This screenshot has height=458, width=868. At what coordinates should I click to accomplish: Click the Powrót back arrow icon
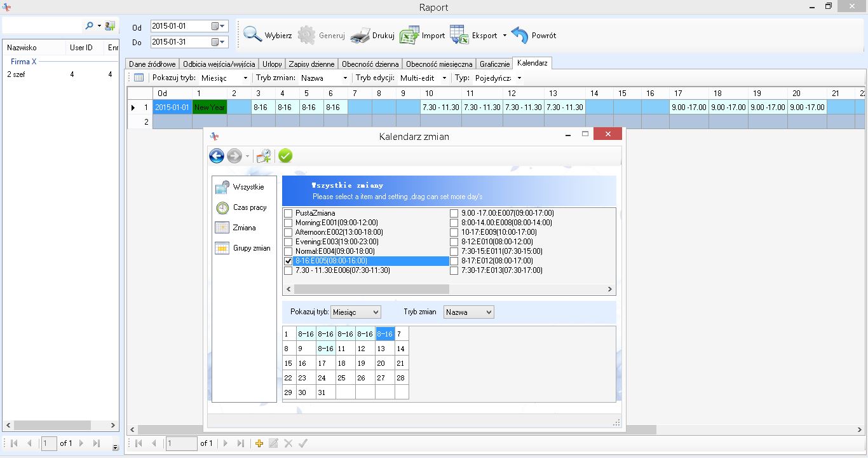520,35
